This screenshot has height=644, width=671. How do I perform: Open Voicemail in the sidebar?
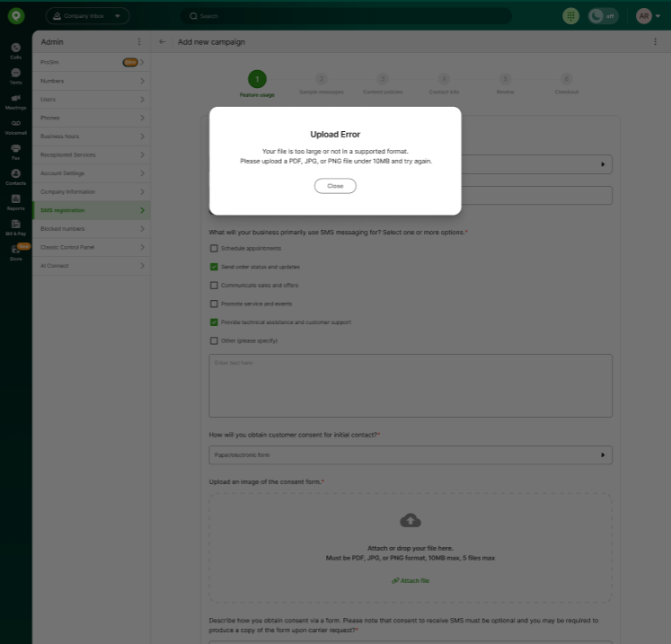[15, 125]
